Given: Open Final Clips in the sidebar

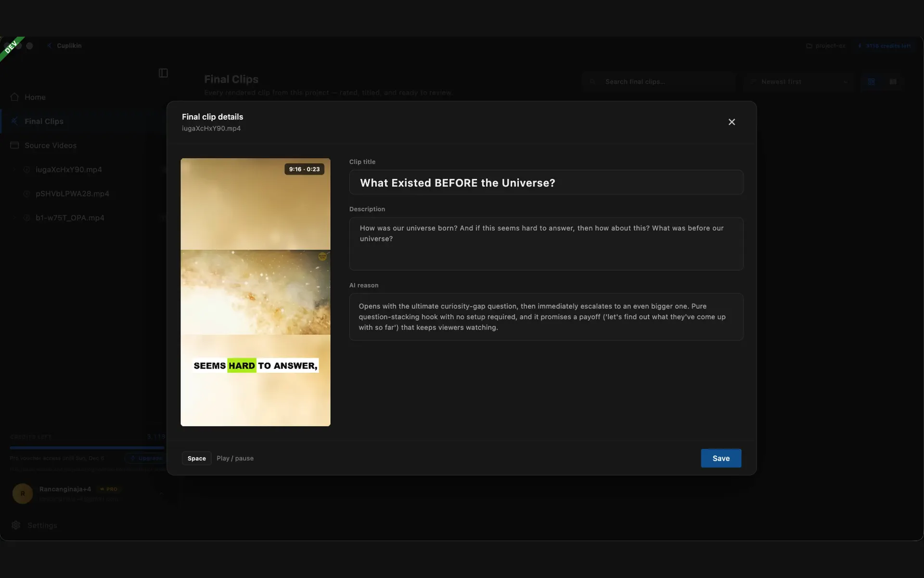Looking at the screenshot, I should pyautogui.click(x=83, y=121).
